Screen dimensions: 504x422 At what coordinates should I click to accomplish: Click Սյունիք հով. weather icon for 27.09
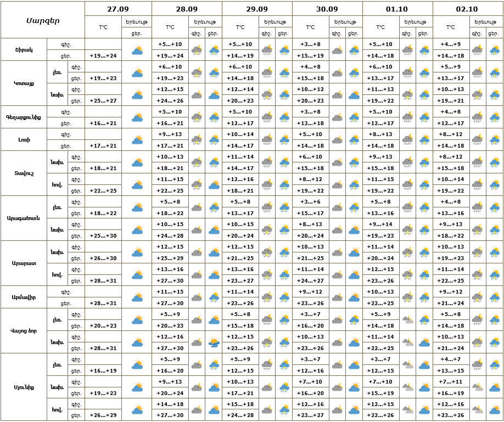pos(137,410)
